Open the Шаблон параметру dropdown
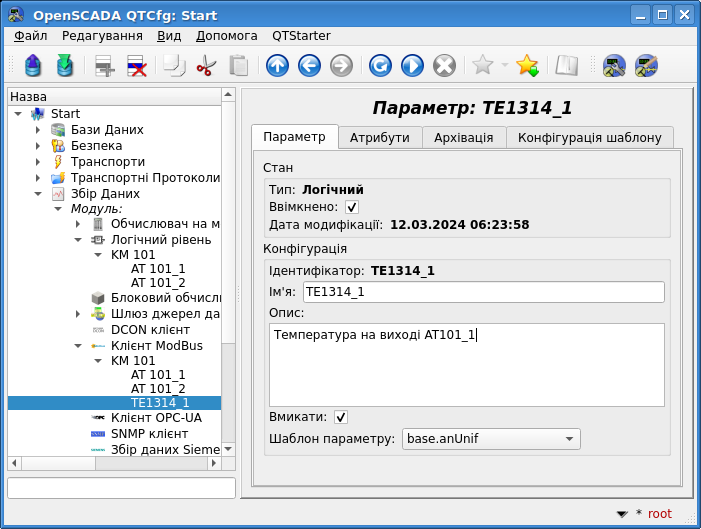Screen dimensions: 701x529 coord(490,439)
